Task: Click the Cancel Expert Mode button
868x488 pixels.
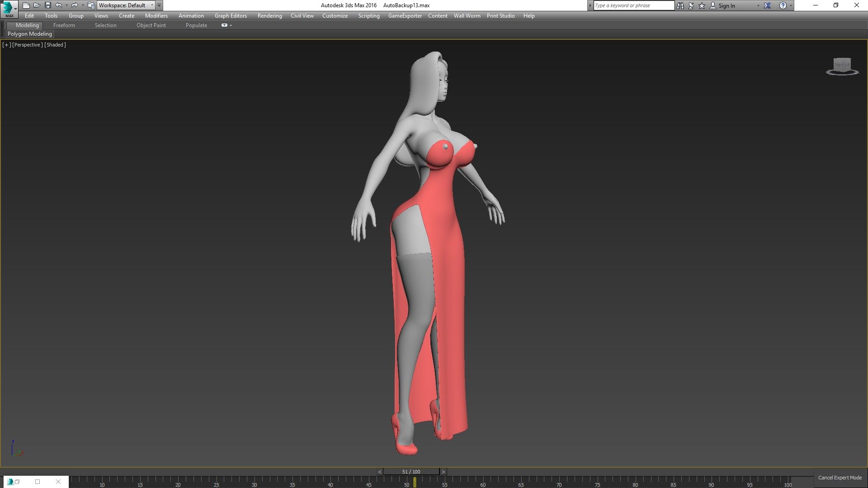Action: (840, 478)
